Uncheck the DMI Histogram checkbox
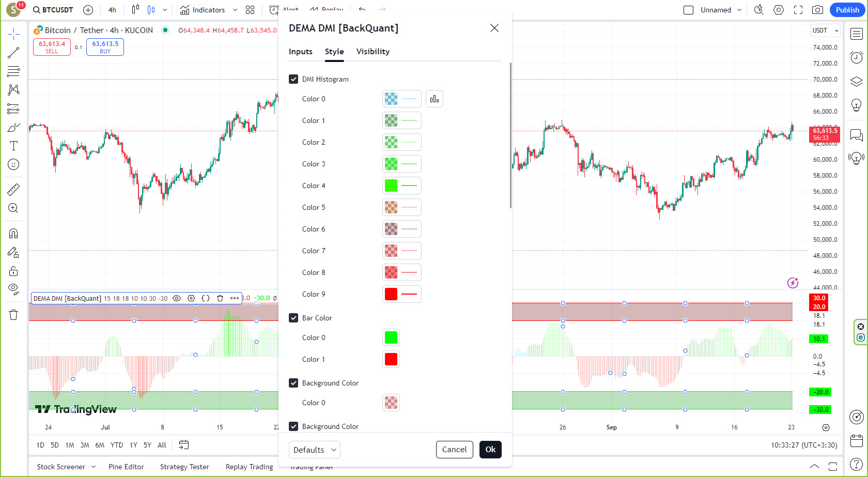 pyautogui.click(x=293, y=79)
